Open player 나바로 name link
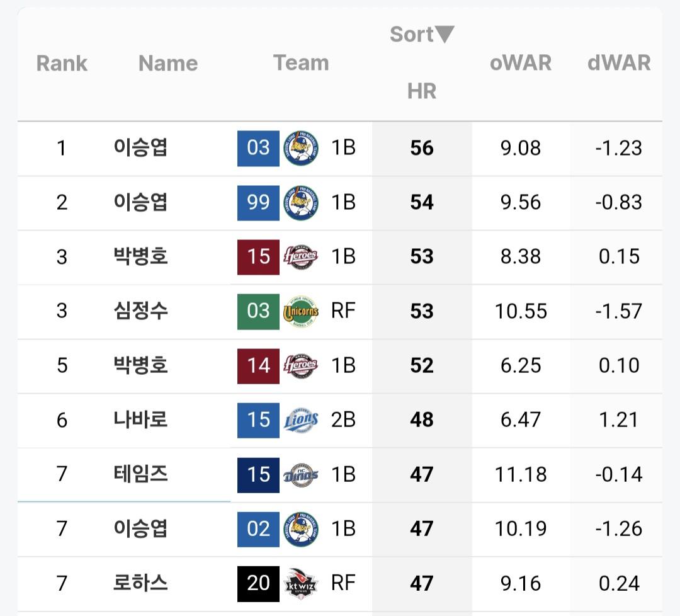The image size is (680, 616). pos(140,420)
